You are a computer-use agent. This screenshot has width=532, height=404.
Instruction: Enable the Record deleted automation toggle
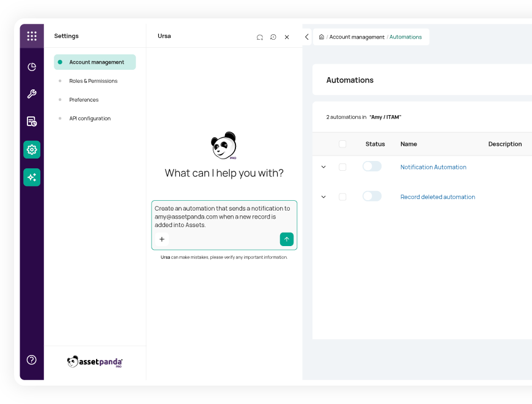(372, 196)
